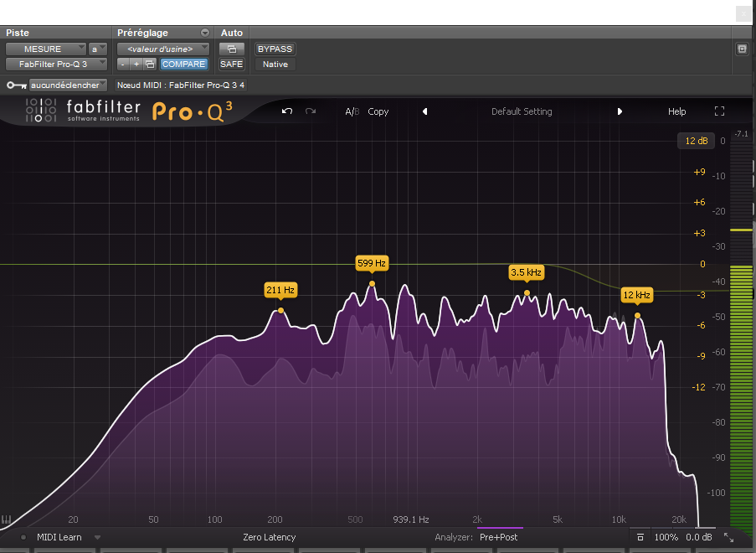Open the Default Setting preset menu
The width and height of the screenshot is (756, 553).
click(522, 111)
